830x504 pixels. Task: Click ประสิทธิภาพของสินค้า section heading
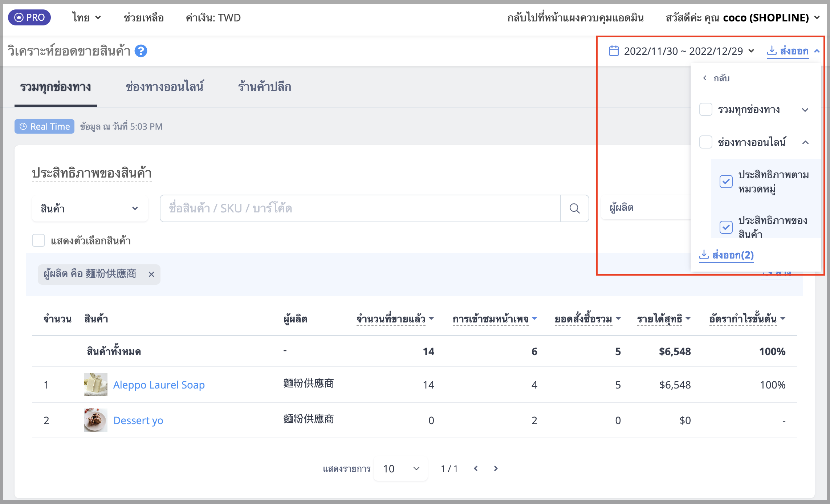click(92, 173)
